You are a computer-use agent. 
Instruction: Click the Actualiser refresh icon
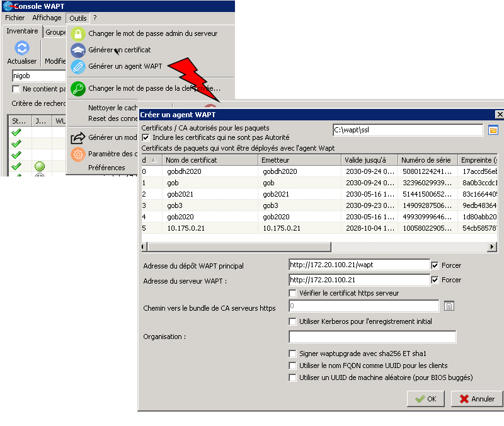(x=22, y=49)
